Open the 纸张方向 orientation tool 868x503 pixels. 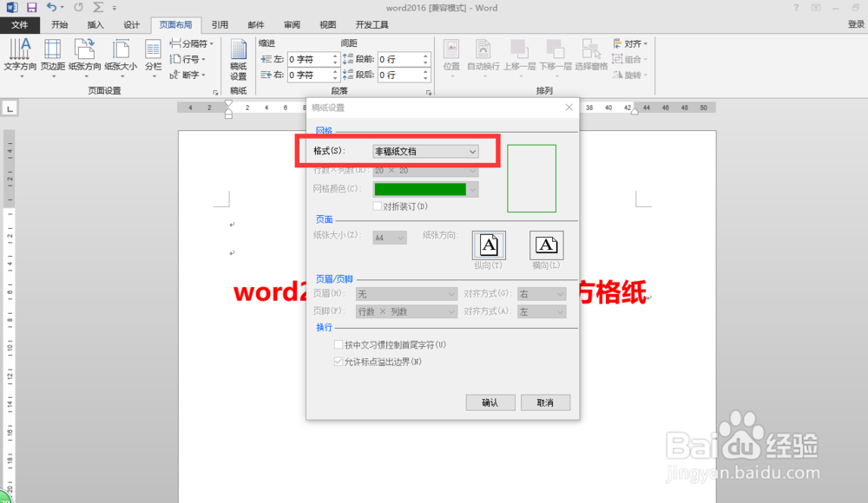coord(85,57)
